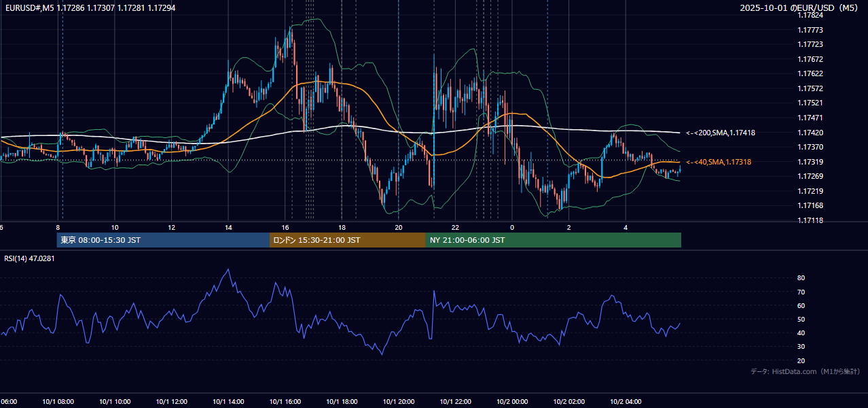868x408 pixels.
Task: Click the 200 SMA label reading 1.17418
Action: tap(721, 133)
